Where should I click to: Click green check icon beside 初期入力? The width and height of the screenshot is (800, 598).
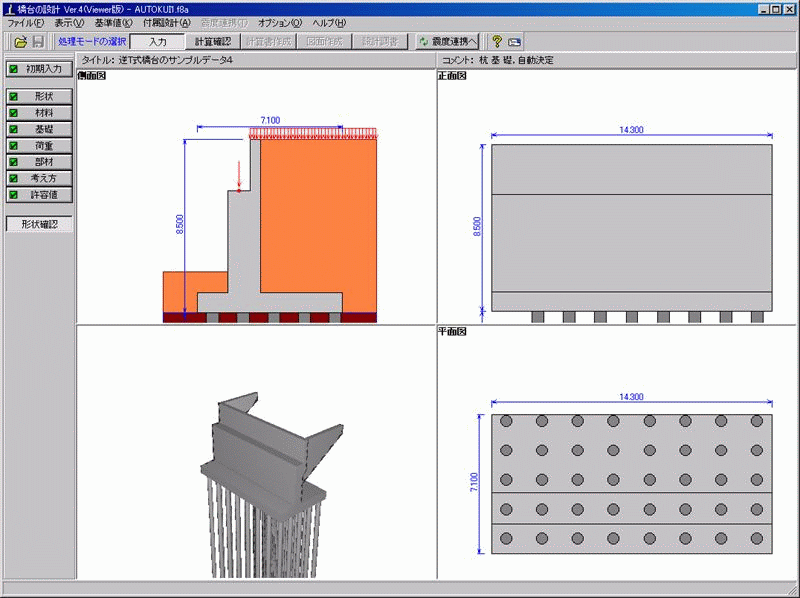tap(14, 69)
